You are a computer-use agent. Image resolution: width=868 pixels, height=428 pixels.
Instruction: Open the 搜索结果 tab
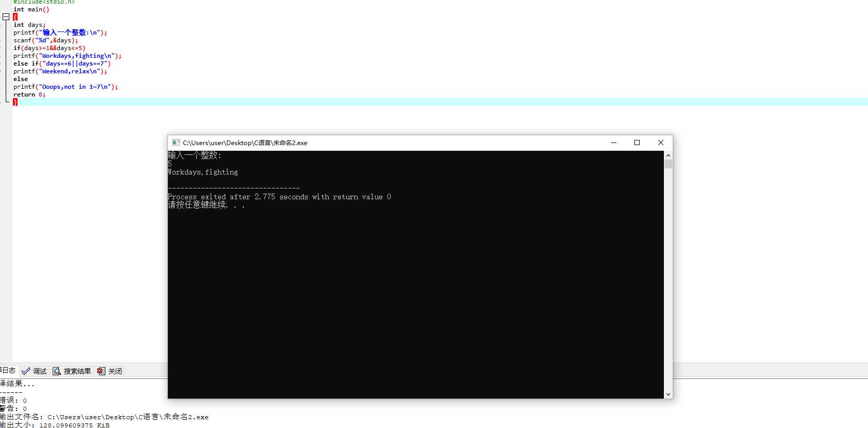(71, 371)
